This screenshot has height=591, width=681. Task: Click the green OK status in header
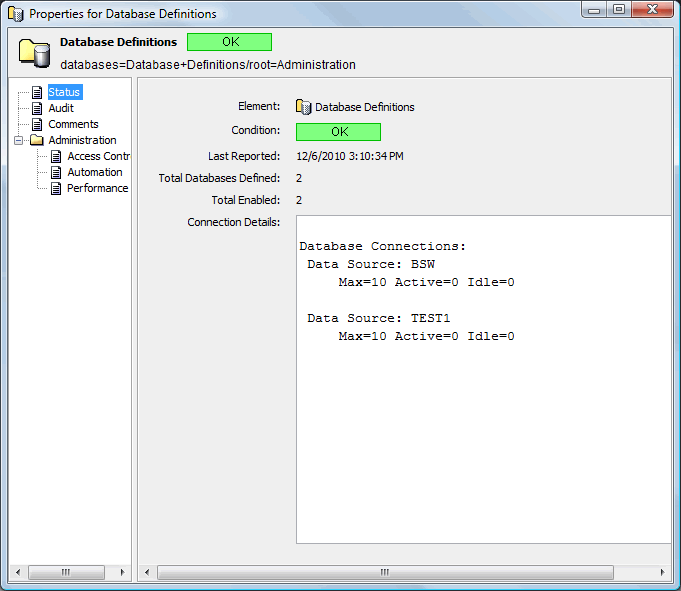229,42
